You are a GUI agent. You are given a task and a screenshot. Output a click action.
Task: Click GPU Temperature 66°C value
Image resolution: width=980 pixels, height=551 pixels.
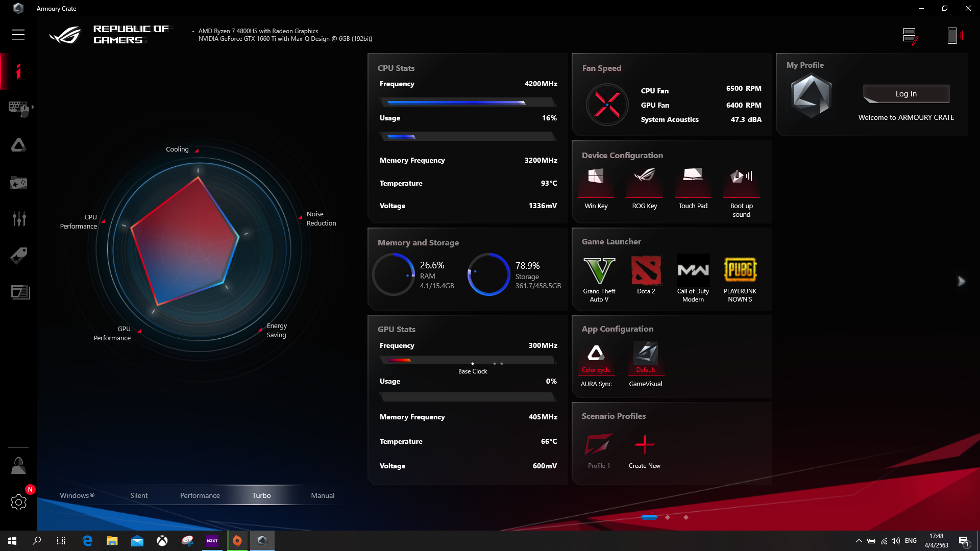[549, 441]
